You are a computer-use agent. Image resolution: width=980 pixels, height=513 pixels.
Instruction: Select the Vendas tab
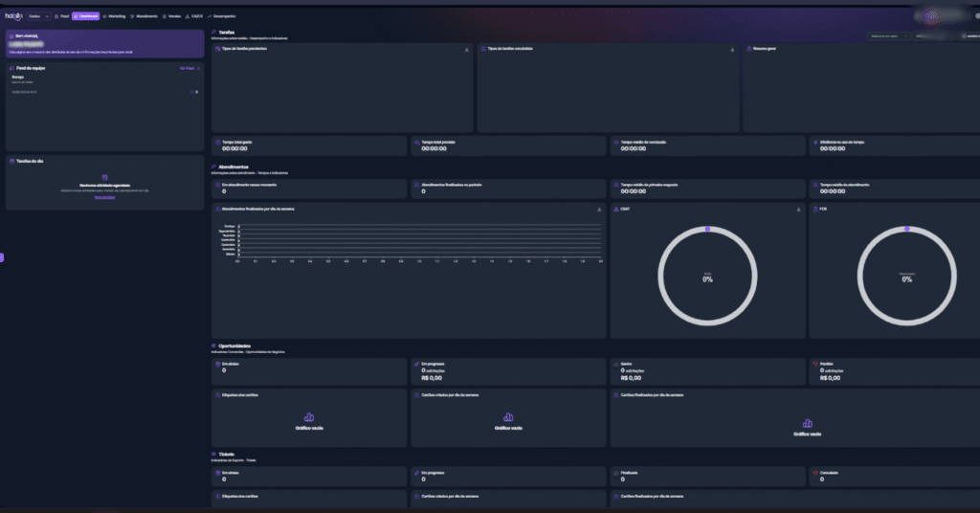point(172,16)
